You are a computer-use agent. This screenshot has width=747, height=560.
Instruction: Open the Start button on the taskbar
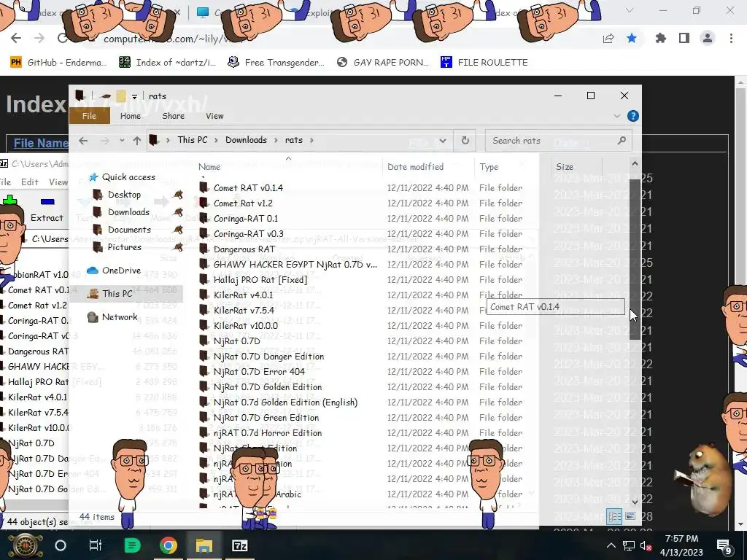[x=24, y=545]
